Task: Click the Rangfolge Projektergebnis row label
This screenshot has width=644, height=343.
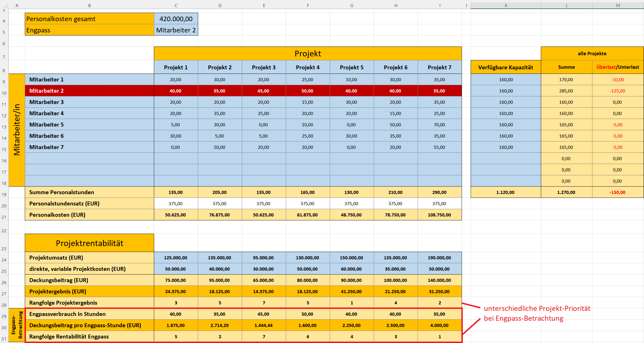Action: point(89,303)
